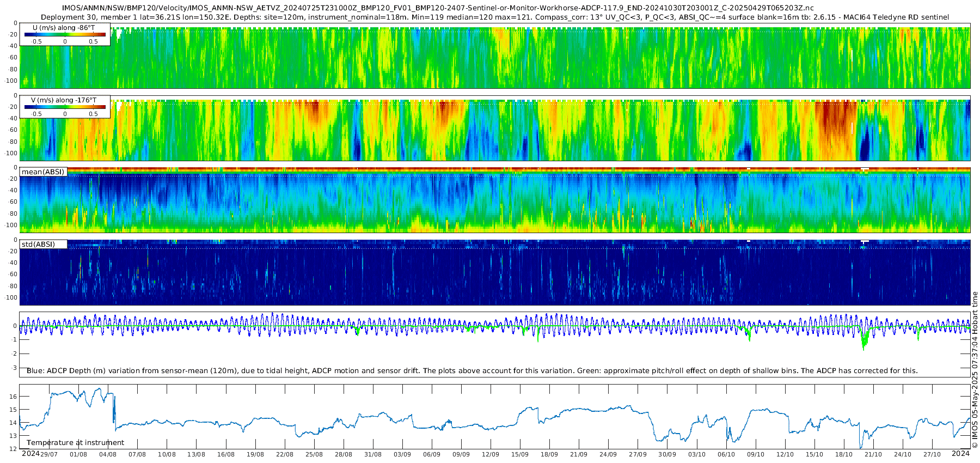Click the 2024 year label at bottom left
This screenshot has width=980, height=463.
(30, 454)
